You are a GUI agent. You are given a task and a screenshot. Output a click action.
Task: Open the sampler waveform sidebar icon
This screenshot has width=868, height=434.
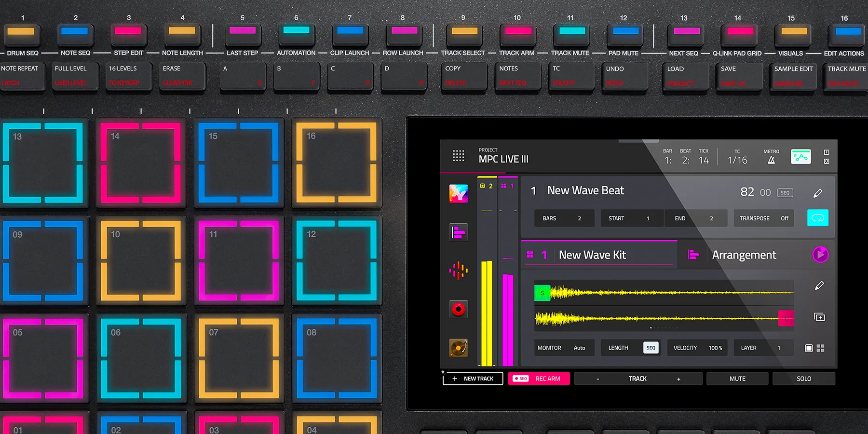click(x=458, y=271)
